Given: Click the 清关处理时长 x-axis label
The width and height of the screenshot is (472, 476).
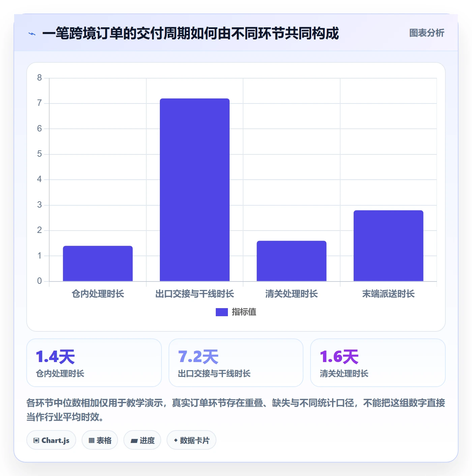Looking at the screenshot, I should [x=292, y=294].
